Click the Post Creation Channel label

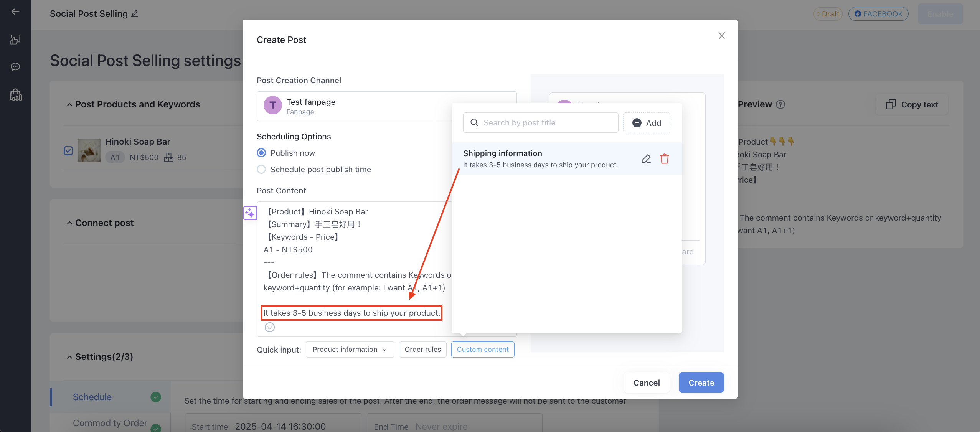299,81
